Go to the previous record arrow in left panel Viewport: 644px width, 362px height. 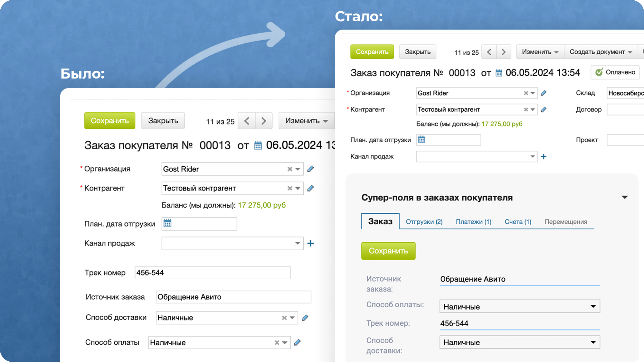pyautogui.click(x=247, y=121)
